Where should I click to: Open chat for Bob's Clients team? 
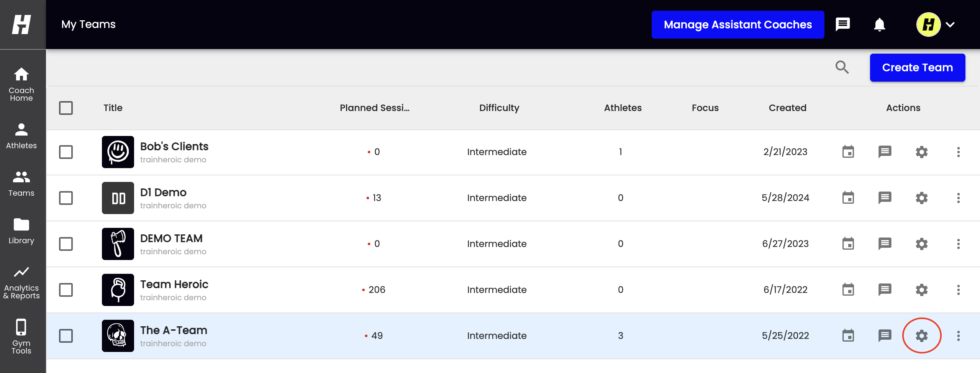[885, 152]
